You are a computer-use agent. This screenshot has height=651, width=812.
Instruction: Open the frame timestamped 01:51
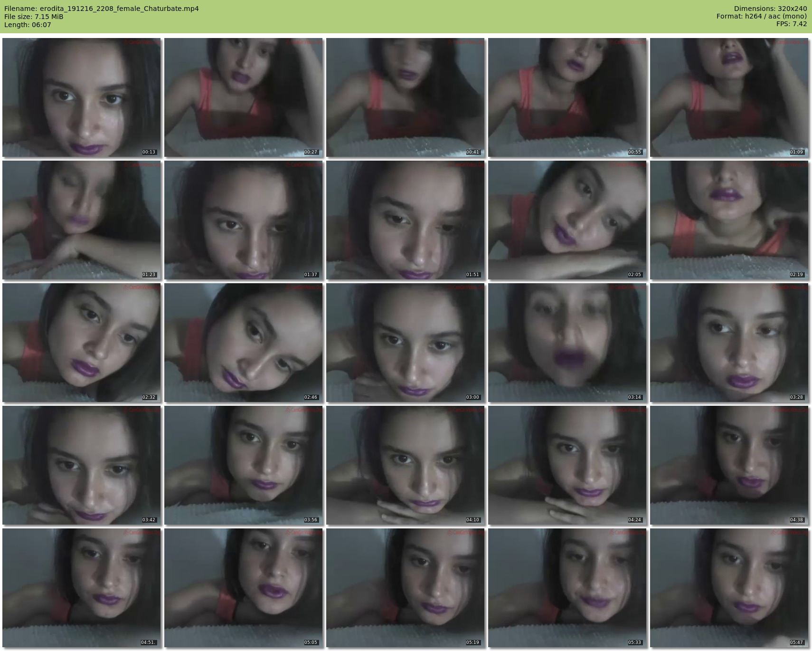point(405,220)
